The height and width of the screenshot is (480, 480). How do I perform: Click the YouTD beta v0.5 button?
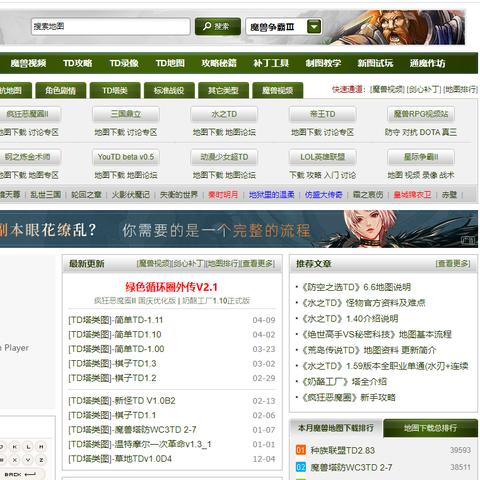(126, 157)
